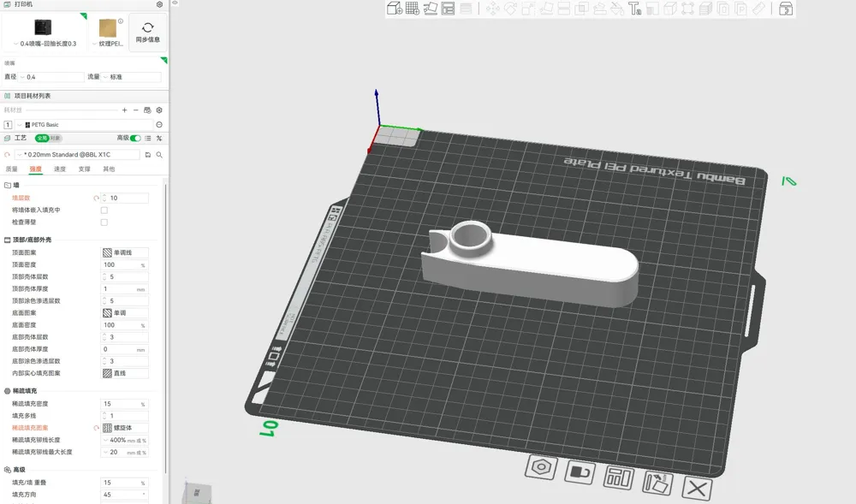Click the 填充方向 field showing 45
Screen dimensions: 856x504
point(125,495)
